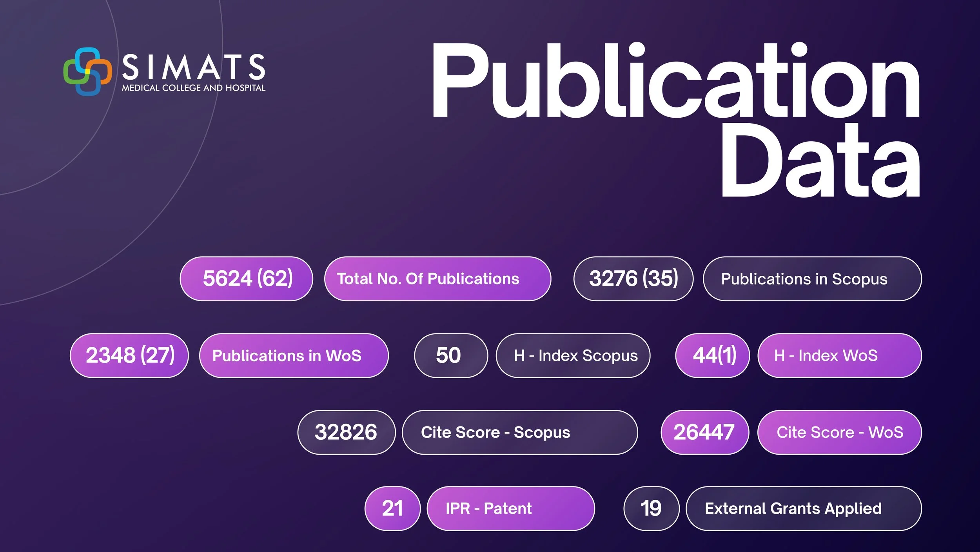Viewport: 980px width, 552px height.
Task: Choose the '26447' value pill
Action: pyautogui.click(x=705, y=432)
